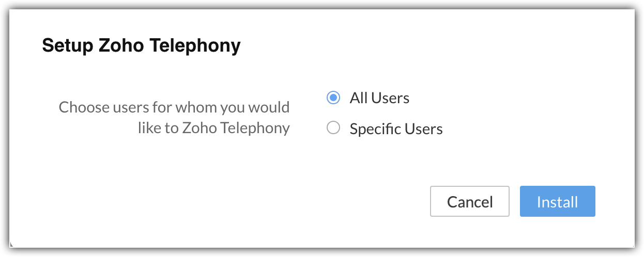Switch selection to Specific Users only
Viewport: 644px width, 257px height.
click(333, 128)
